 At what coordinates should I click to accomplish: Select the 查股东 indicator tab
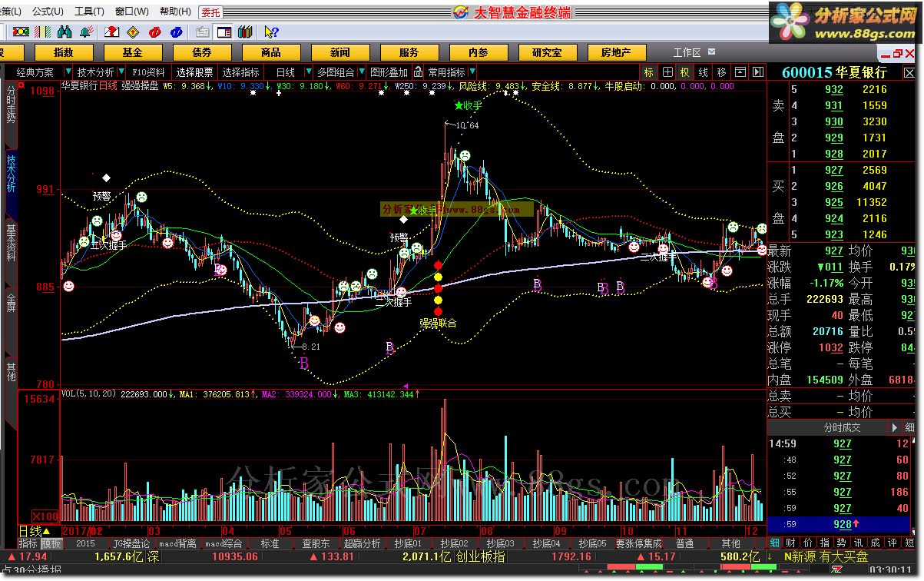(316, 543)
